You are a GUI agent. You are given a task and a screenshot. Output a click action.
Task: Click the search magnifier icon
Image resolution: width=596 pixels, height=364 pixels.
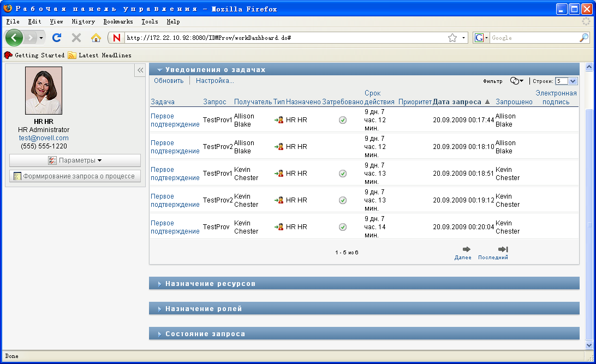[584, 38]
